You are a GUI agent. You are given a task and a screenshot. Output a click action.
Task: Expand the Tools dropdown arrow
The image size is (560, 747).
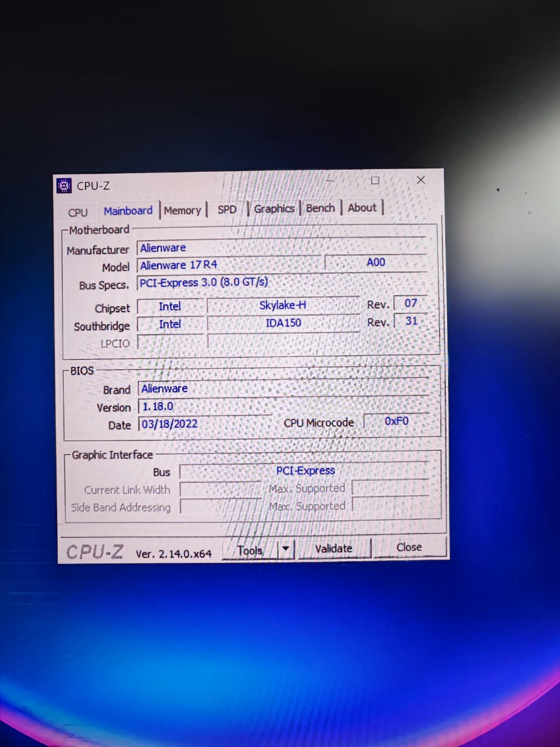(286, 549)
